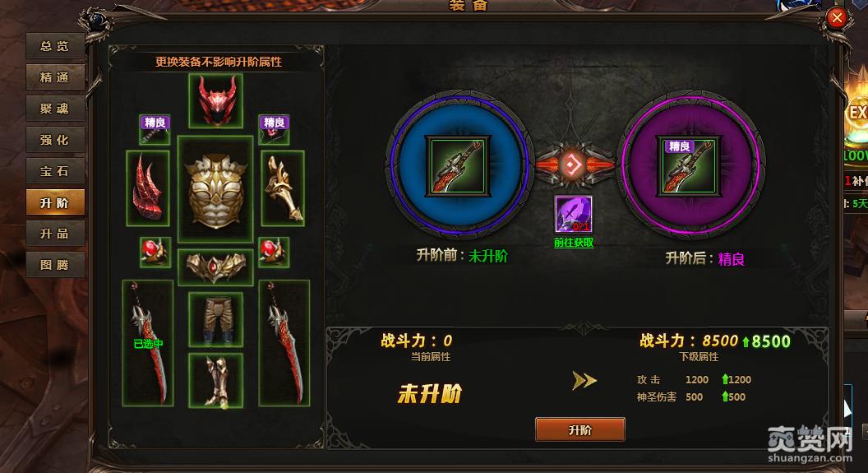Viewport: 868px width, 473px height.
Task: Click the left red ring slot
Action: tap(155, 252)
